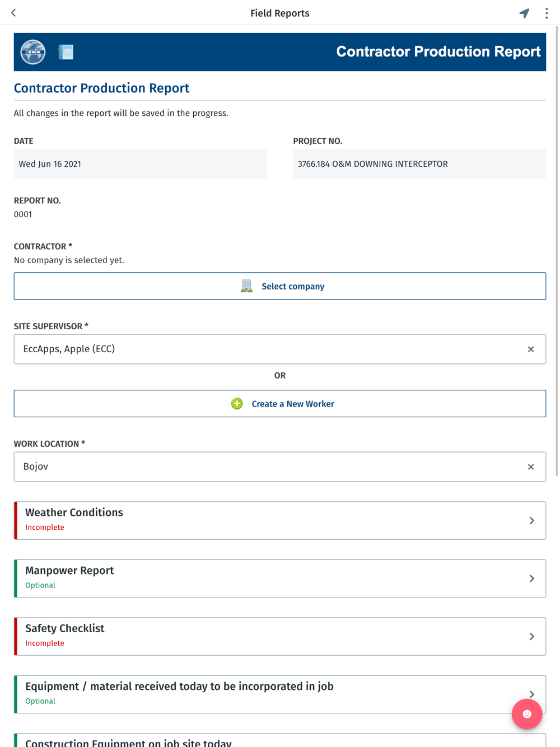Click the page scrollbar on right edge

click(x=557, y=252)
